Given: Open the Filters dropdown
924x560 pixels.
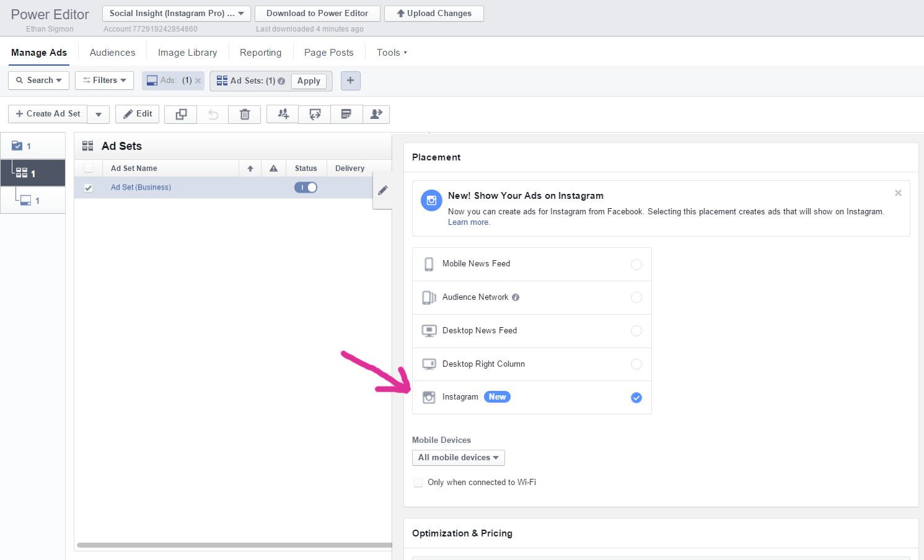Looking at the screenshot, I should pyautogui.click(x=104, y=81).
